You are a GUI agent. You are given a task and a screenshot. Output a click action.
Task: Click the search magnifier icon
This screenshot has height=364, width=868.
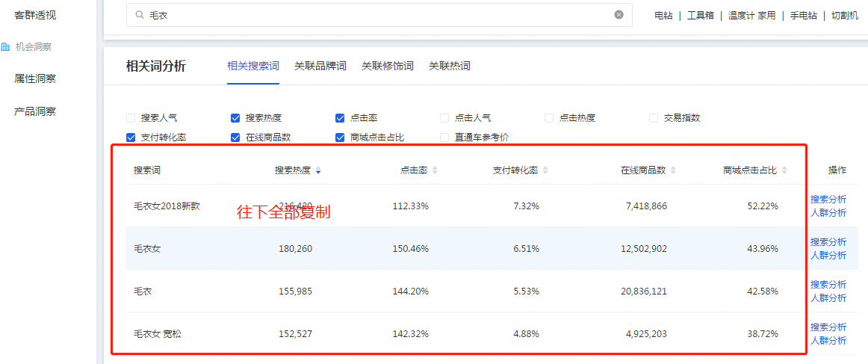pyautogui.click(x=140, y=15)
